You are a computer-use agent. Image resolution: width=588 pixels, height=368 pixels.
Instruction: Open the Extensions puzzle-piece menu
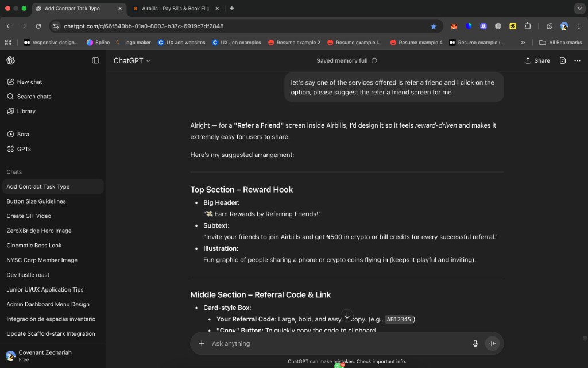(528, 26)
